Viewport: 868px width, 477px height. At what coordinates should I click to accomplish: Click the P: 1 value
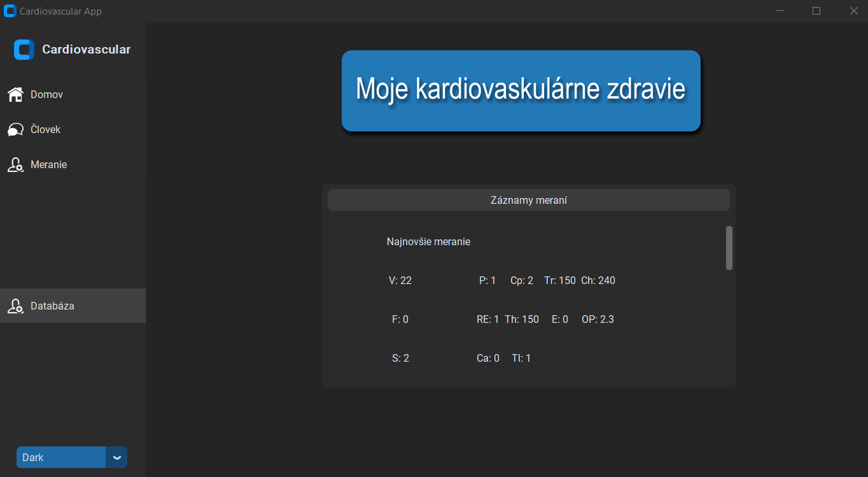point(487,280)
